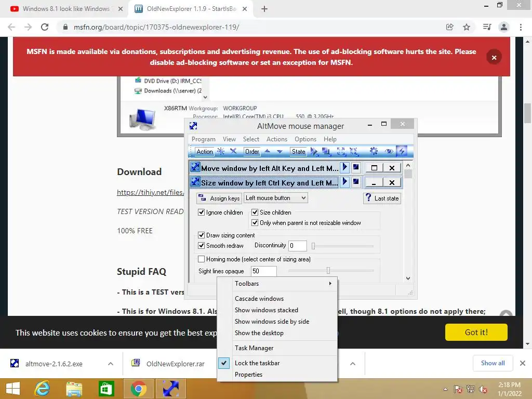Click the Order label button in toolbar
Image resolution: width=532 pixels, height=399 pixels.
(252, 152)
